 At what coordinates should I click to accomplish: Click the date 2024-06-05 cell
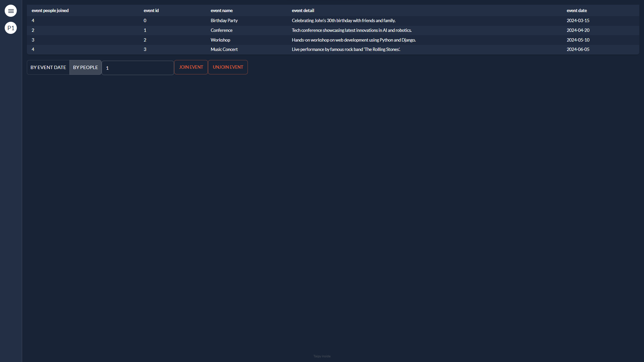[578, 49]
